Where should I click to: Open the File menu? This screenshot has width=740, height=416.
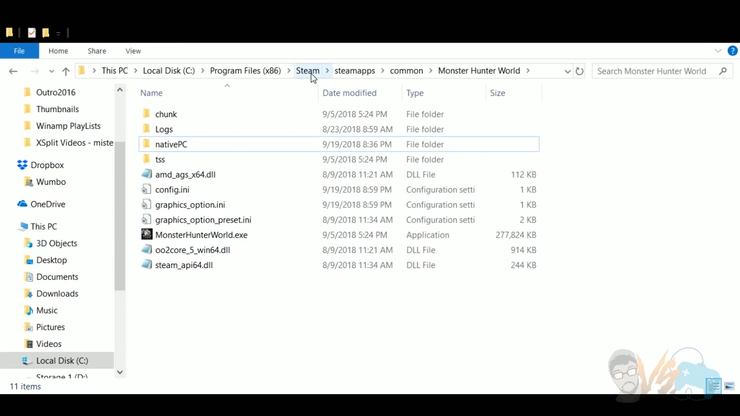click(x=19, y=51)
